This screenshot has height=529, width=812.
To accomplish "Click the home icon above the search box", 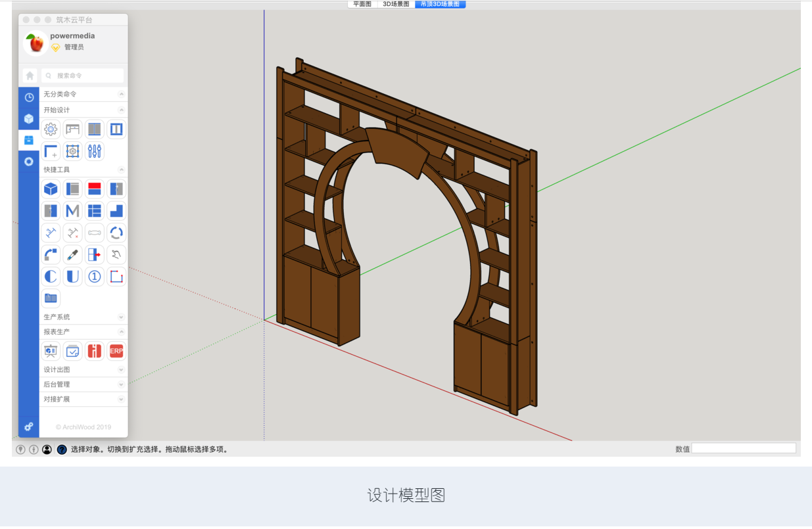I will 29,75.
